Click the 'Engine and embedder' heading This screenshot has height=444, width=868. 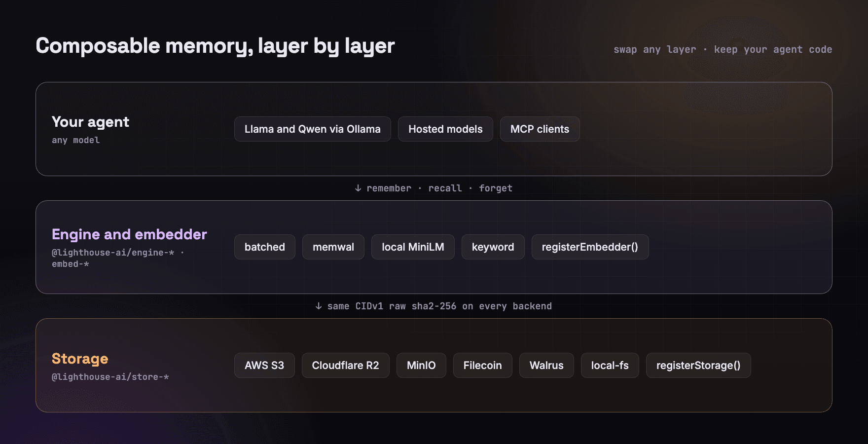[x=129, y=234]
